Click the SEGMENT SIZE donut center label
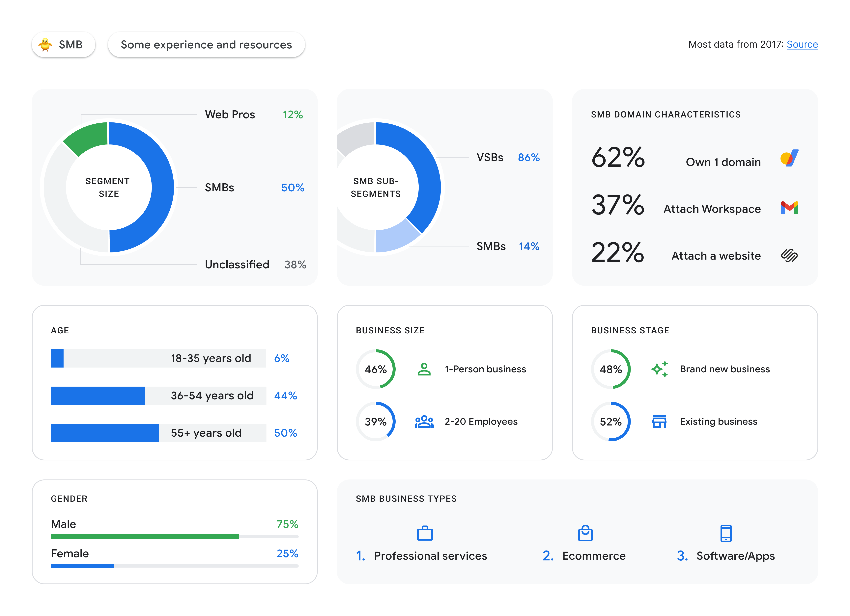The width and height of the screenshot is (850, 616). coord(108,187)
